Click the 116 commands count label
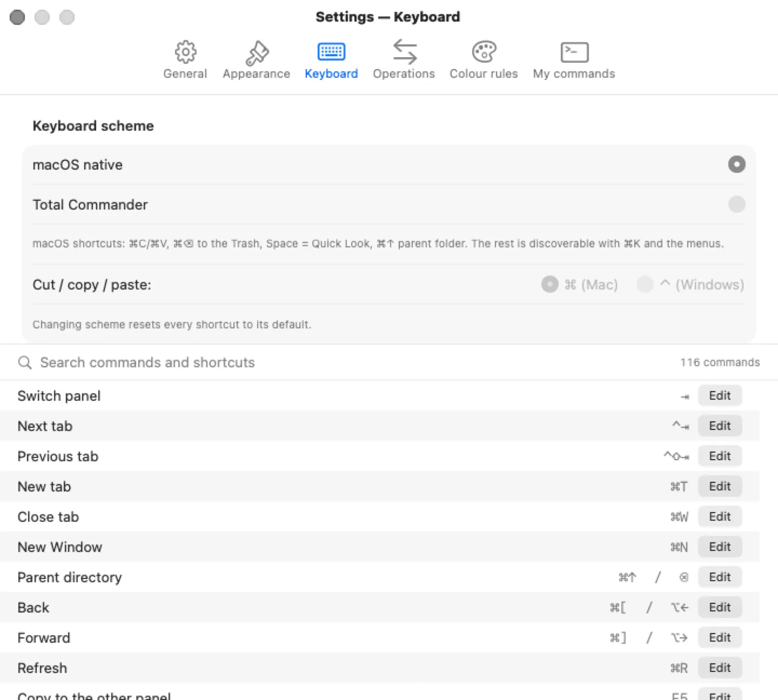The width and height of the screenshot is (778, 700). coord(720,362)
